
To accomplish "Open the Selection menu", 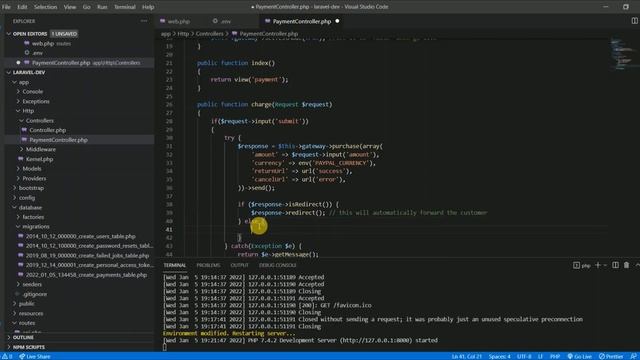I will (45, 7).
